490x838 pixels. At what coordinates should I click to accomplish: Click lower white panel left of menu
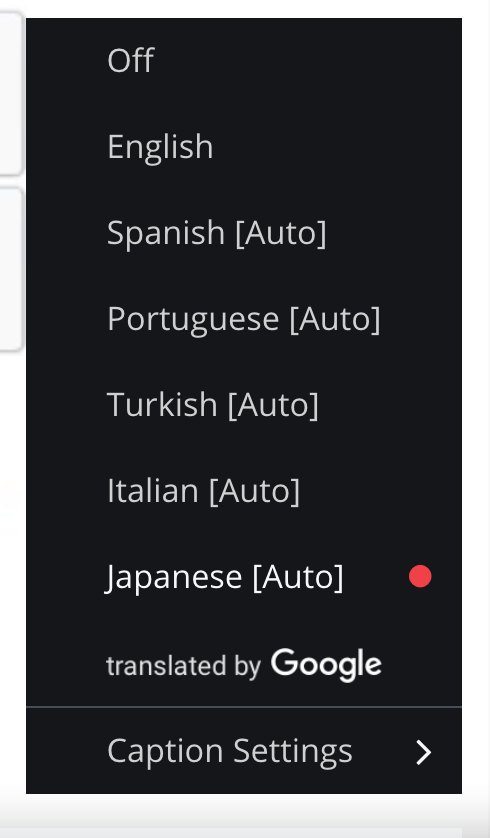(11, 269)
